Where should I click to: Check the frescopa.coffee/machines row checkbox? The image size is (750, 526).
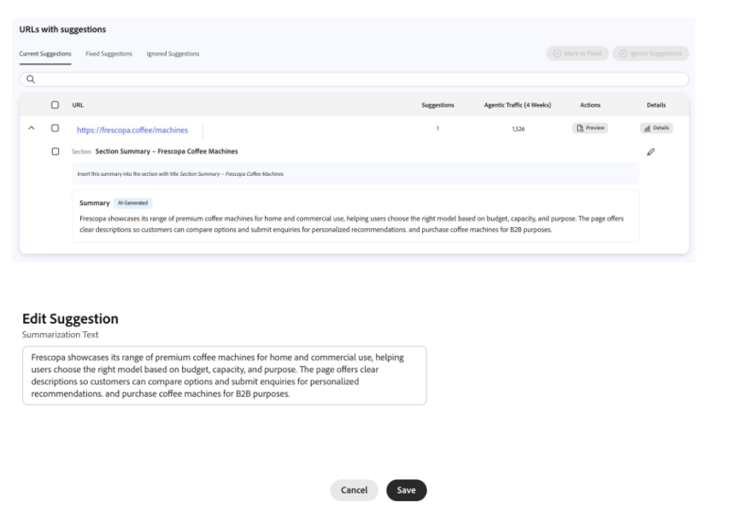55,128
